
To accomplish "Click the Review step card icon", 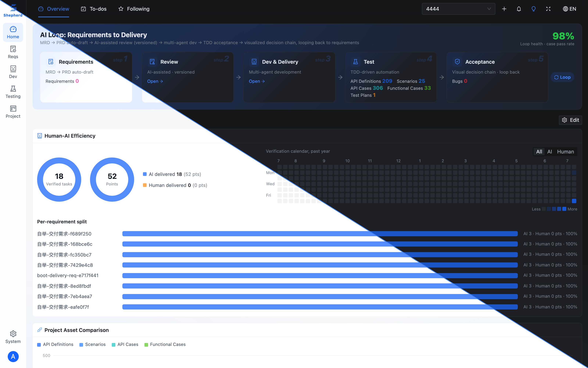I will tap(152, 62).
